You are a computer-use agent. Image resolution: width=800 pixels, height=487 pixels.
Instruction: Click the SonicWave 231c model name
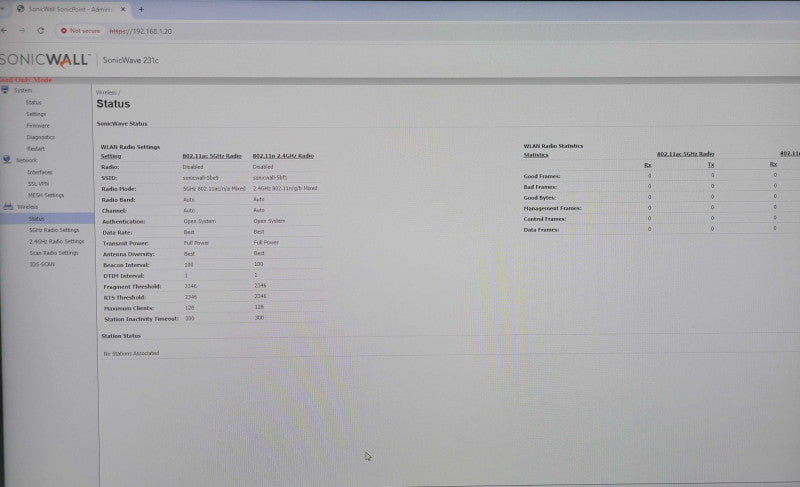tap(131, 60)
